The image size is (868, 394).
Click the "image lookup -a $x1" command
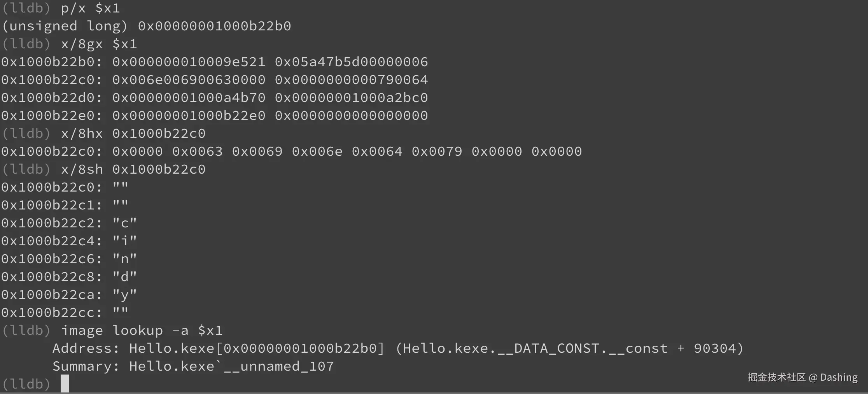pos(142,331)
